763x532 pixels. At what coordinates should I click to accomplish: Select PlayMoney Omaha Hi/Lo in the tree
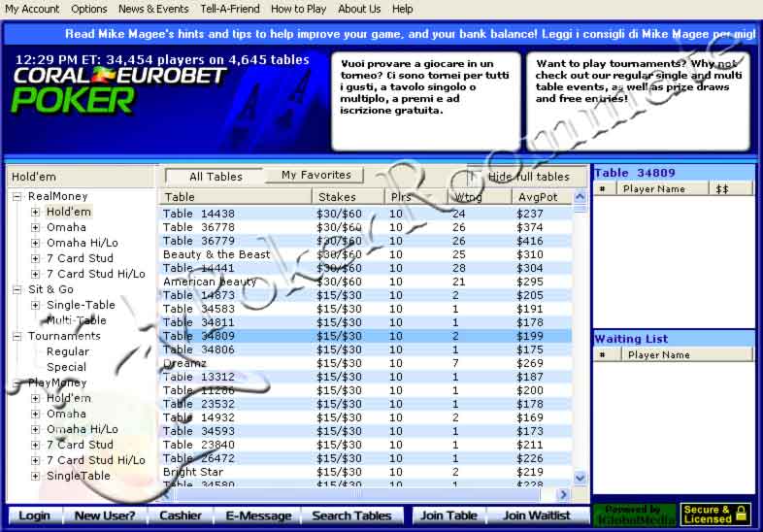[x=83, y=429]
